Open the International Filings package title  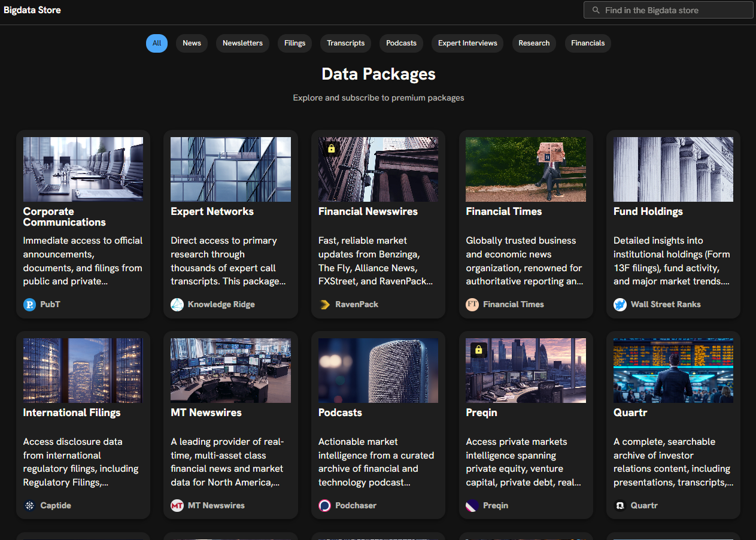72,412
